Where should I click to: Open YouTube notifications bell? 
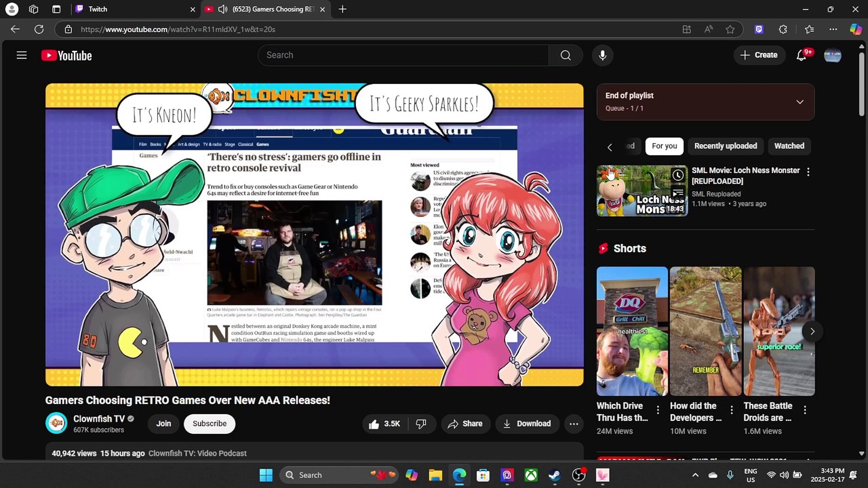802,56
